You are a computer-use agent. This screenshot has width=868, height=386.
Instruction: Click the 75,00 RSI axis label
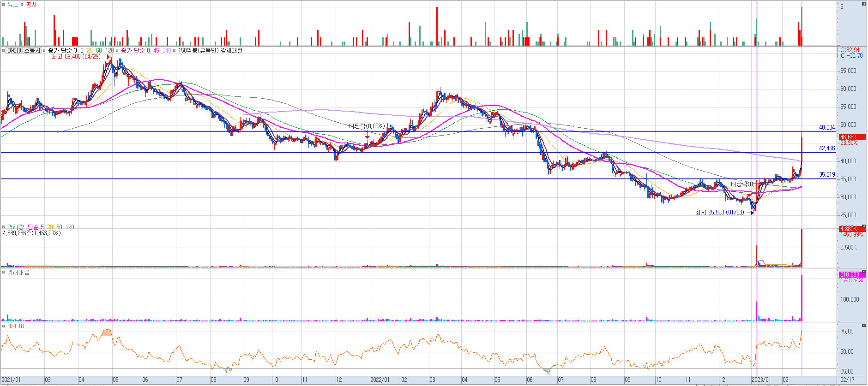pyautogui.click(x=847, y=331)
